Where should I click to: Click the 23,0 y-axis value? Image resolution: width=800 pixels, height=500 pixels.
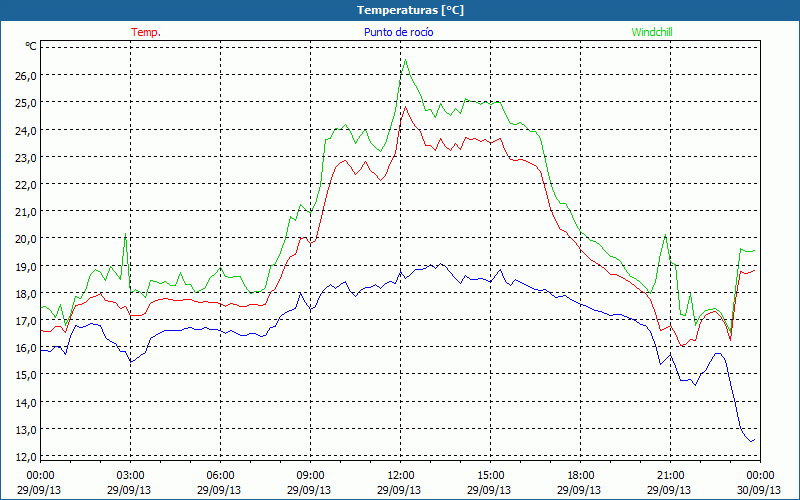point(26,157)
